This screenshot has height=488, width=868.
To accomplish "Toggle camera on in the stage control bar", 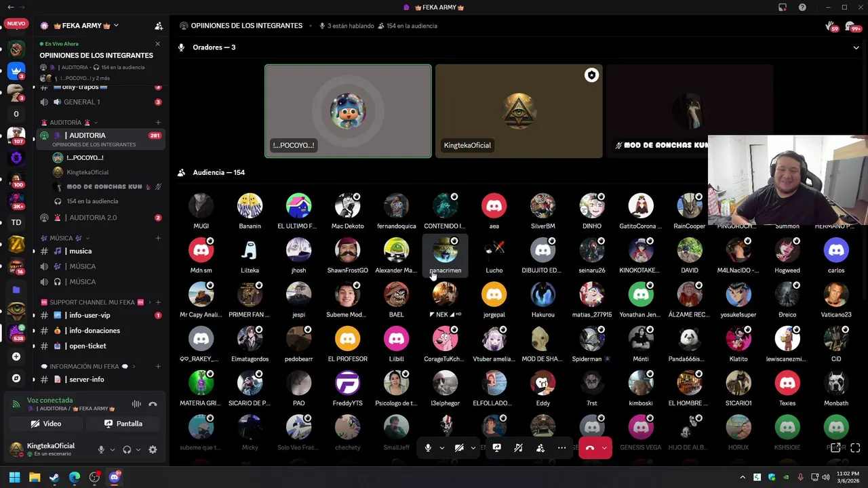I will tap(459, 448).
